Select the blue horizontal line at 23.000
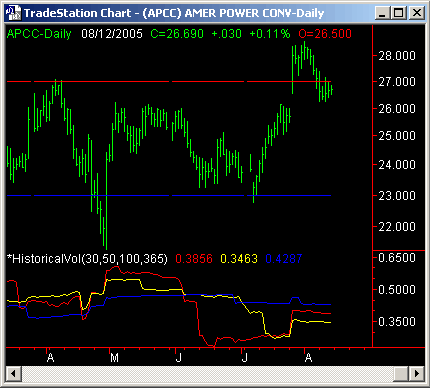This screenshot has width=430, height=388. (169, 195)
